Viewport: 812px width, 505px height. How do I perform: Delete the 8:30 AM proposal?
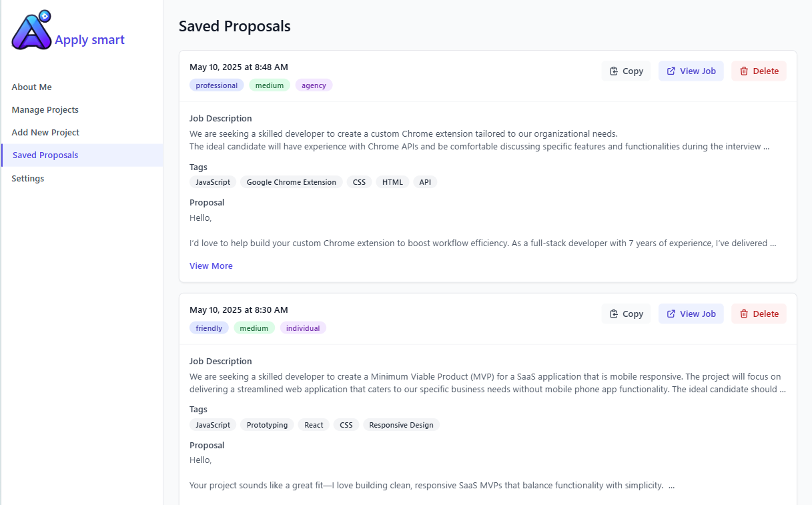click(x=759, y=314)
